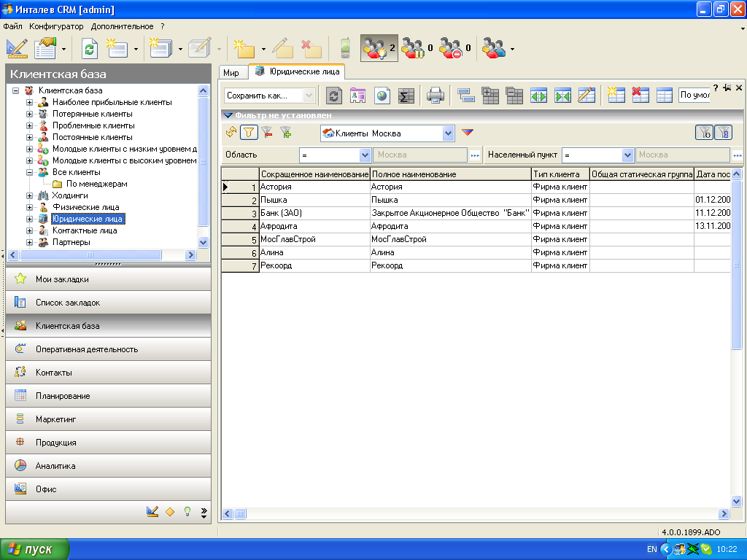Click the funnel with brackets button
The width and height of the screenshot is (747, 560).
(x=704, y=133)
